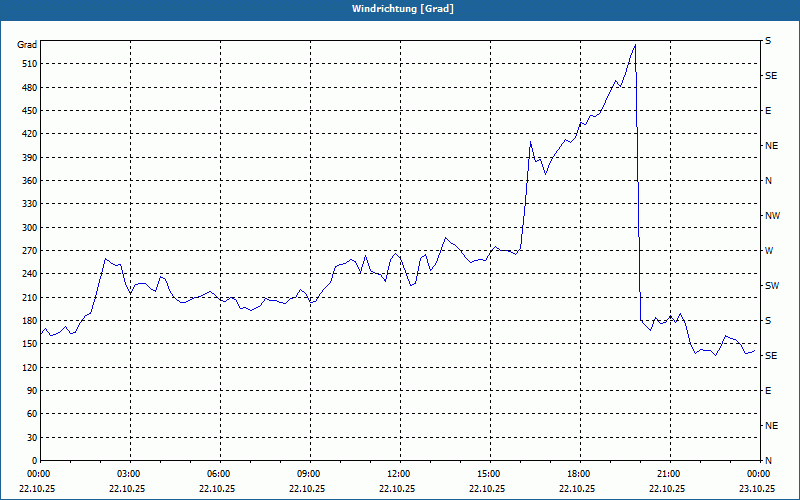Click the 00:00 label above date 23.10.25
This screenshot has width=800, height=500.
tap(760, 474)
